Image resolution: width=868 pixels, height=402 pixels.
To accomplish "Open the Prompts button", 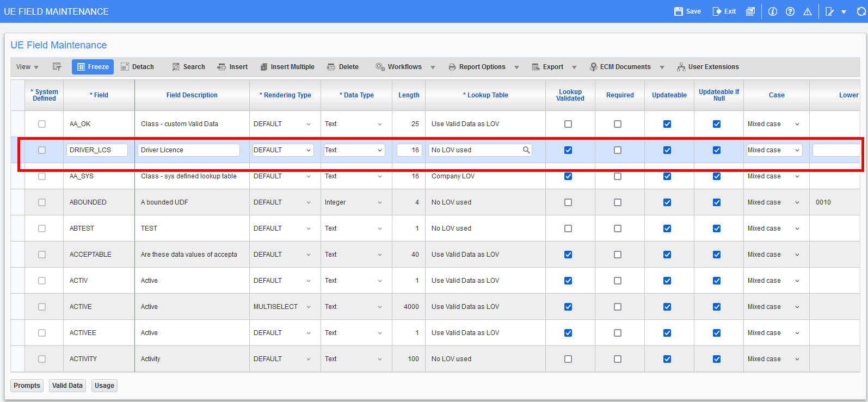I will (27, 386).
